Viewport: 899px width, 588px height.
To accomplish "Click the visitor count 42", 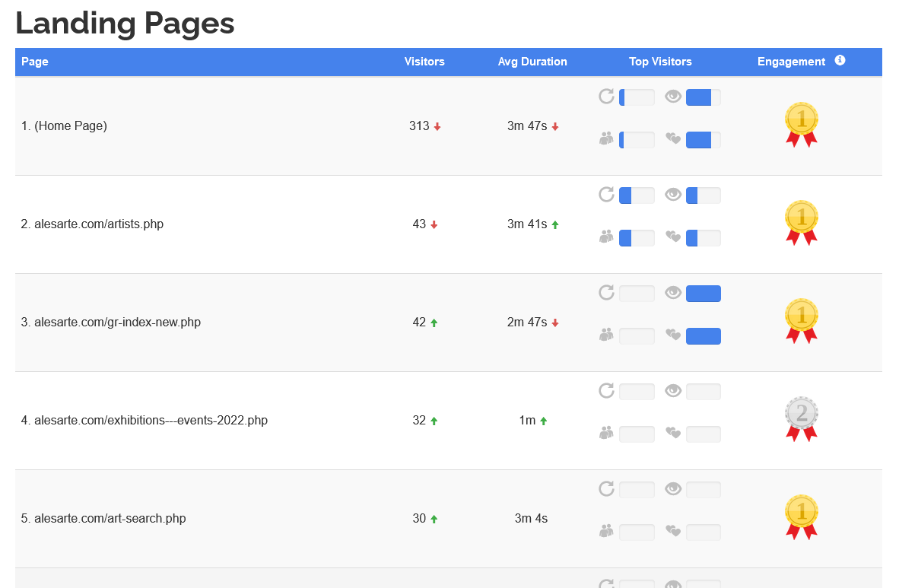I will [x=419, y=322].
